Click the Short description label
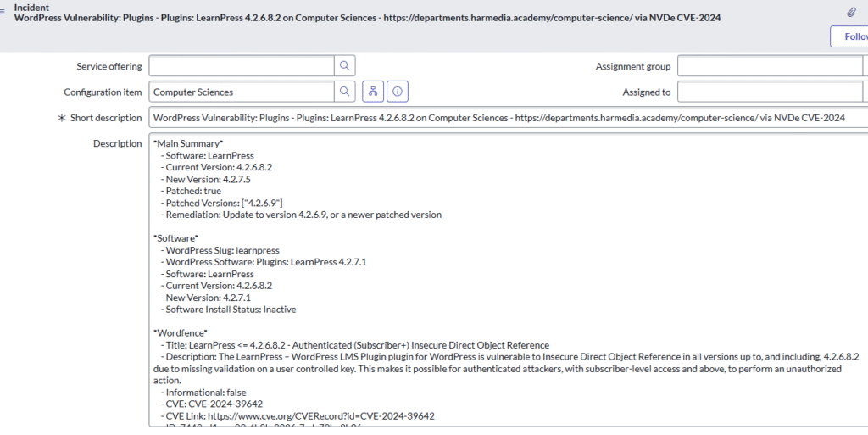Image resolution: width=868 pixels, height=435 pixels. click(x=106, y=118)
